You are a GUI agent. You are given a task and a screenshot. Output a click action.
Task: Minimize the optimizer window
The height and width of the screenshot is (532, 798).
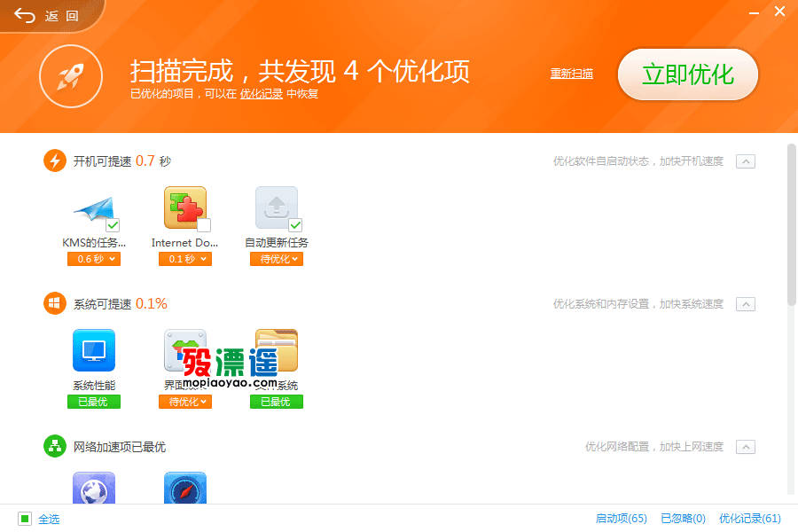pyautogui.click(x=755, y=12)
